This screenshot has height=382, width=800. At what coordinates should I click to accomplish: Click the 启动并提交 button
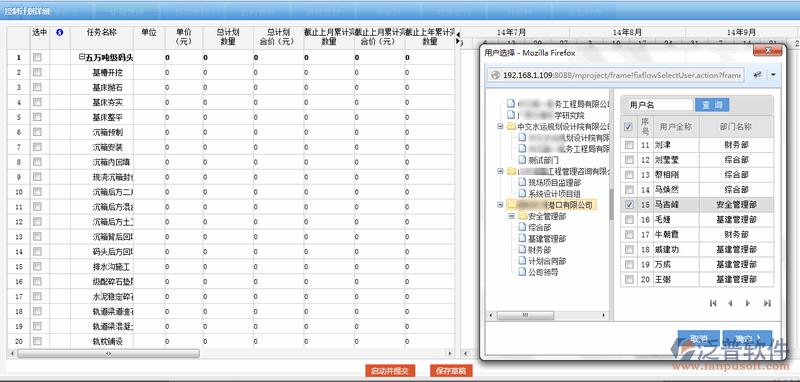(390, 371)
